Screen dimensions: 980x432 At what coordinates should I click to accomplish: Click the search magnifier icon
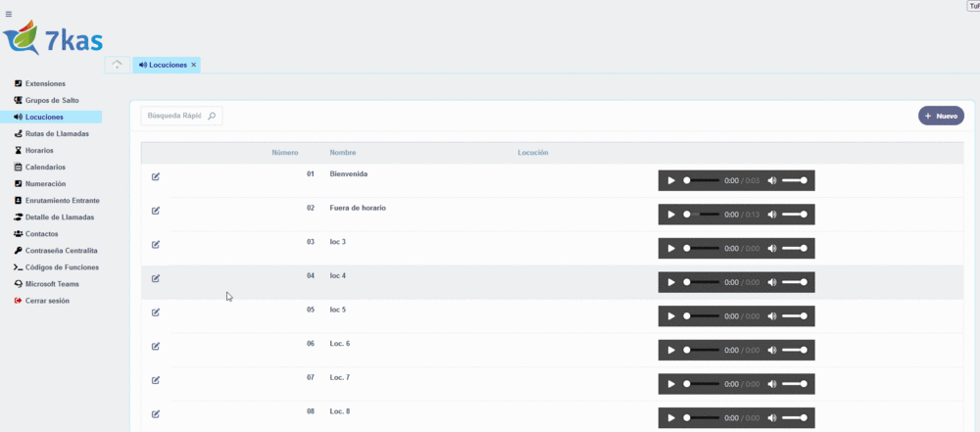[x=212, y=116]
